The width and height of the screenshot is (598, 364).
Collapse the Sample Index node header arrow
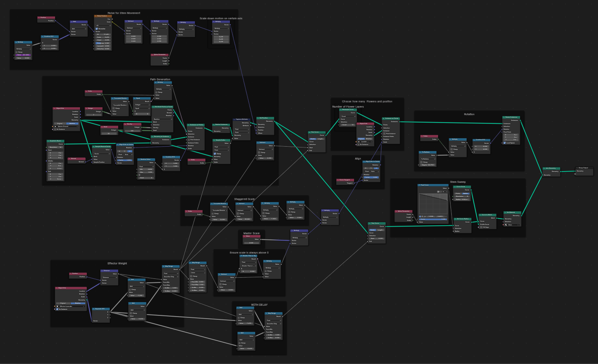point(214,140)
